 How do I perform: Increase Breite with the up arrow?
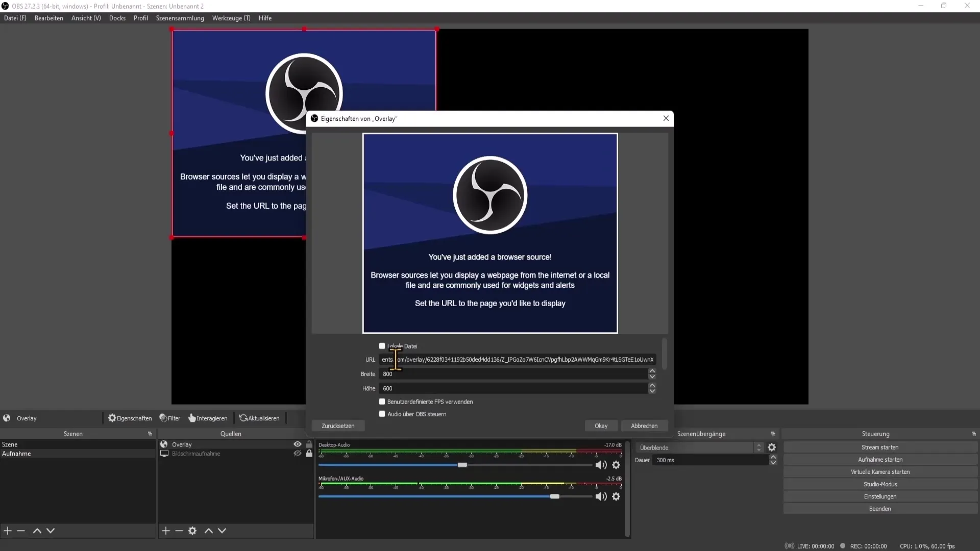(x=652, y=371)
